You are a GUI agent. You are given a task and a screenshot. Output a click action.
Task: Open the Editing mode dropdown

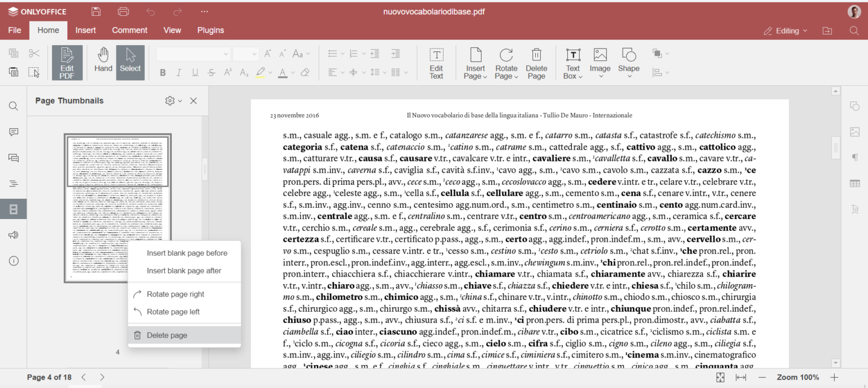785,30
